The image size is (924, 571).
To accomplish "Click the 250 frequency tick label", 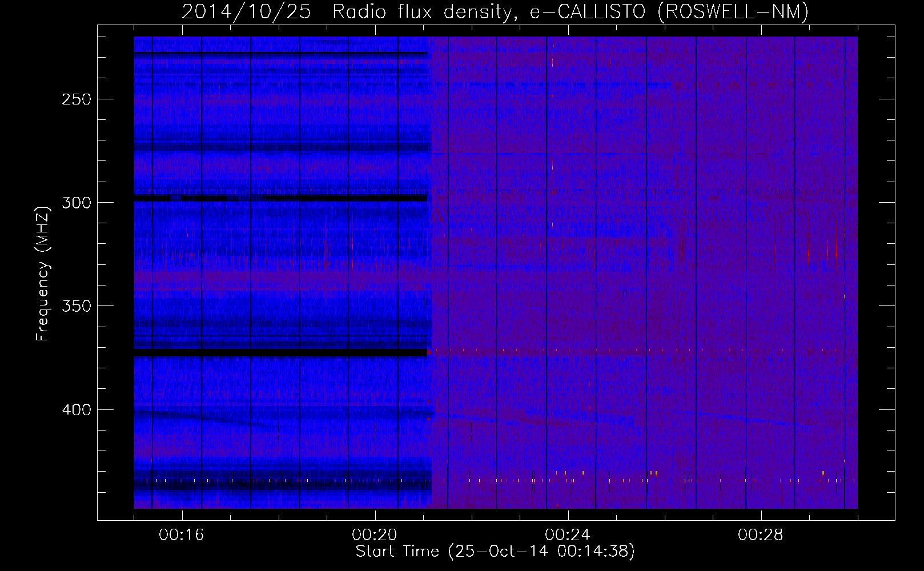I will pos(77,99).
